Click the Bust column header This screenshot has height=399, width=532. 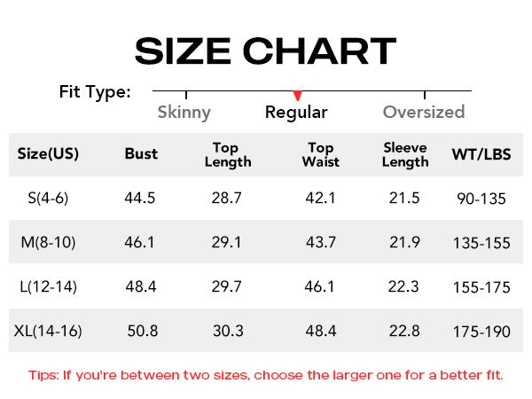tap(141, 153)
